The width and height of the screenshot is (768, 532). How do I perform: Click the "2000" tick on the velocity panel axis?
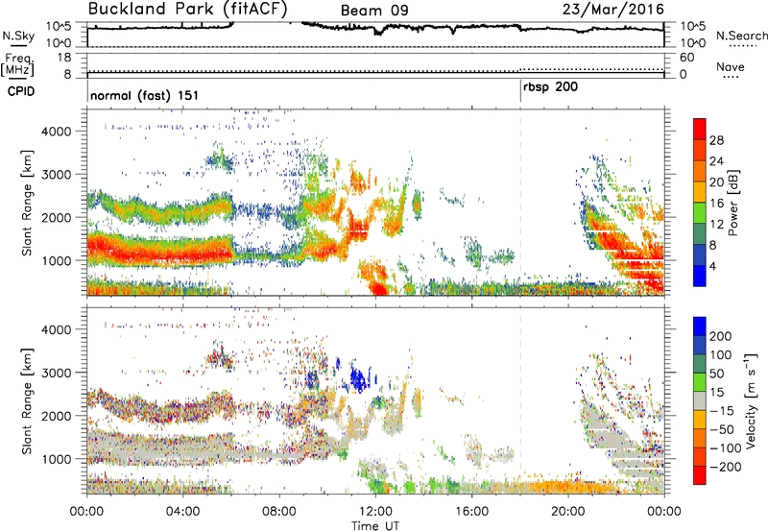click(x=57, y=416)
